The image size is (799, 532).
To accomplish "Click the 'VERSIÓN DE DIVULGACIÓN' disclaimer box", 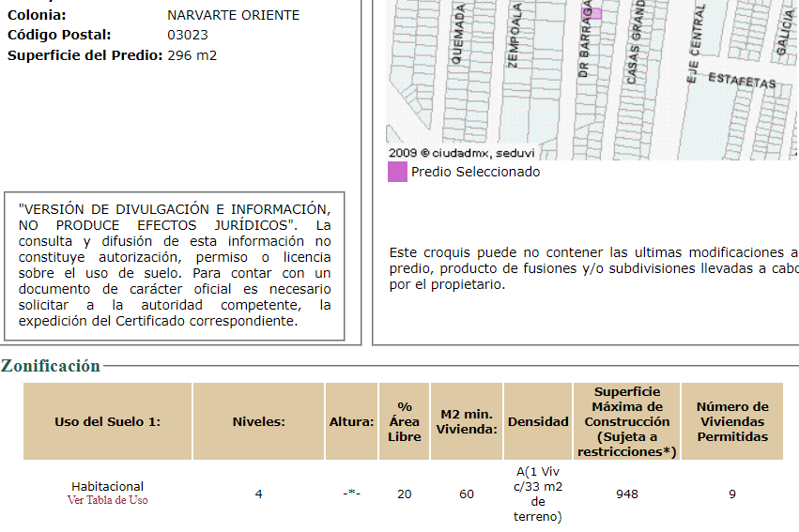I will coord(175,266).
